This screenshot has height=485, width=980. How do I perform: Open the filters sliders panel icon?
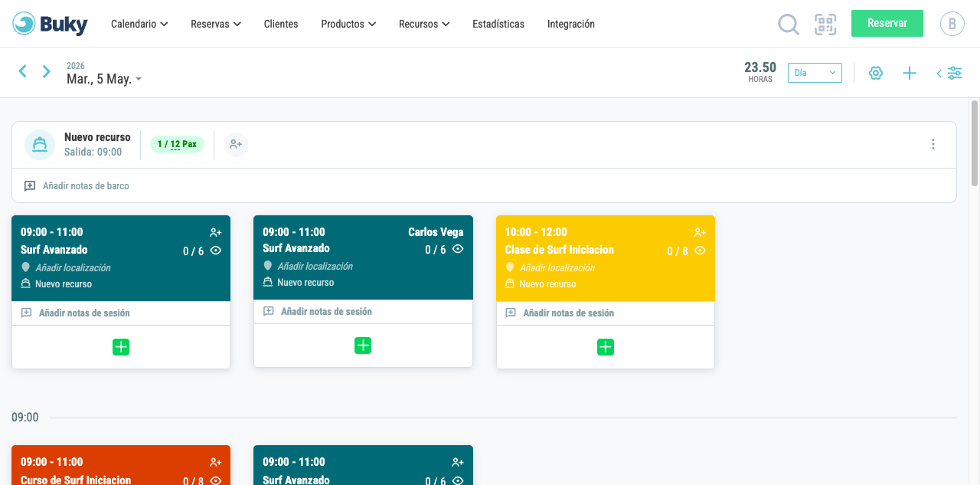pos(950,73)
